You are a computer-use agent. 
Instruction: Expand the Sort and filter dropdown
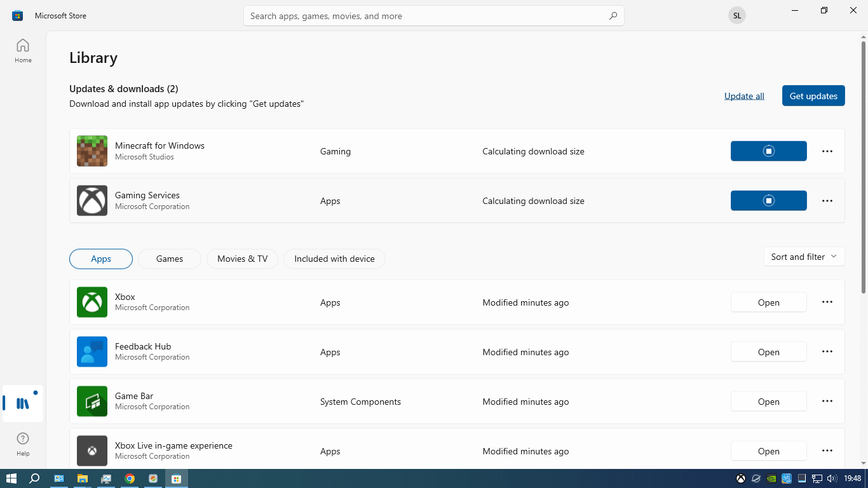tap(804, 257)
